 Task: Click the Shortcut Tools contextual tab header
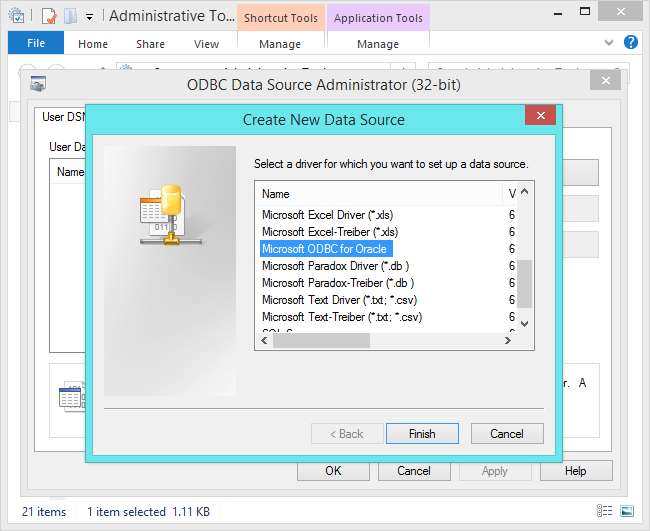tap(281, 18)
